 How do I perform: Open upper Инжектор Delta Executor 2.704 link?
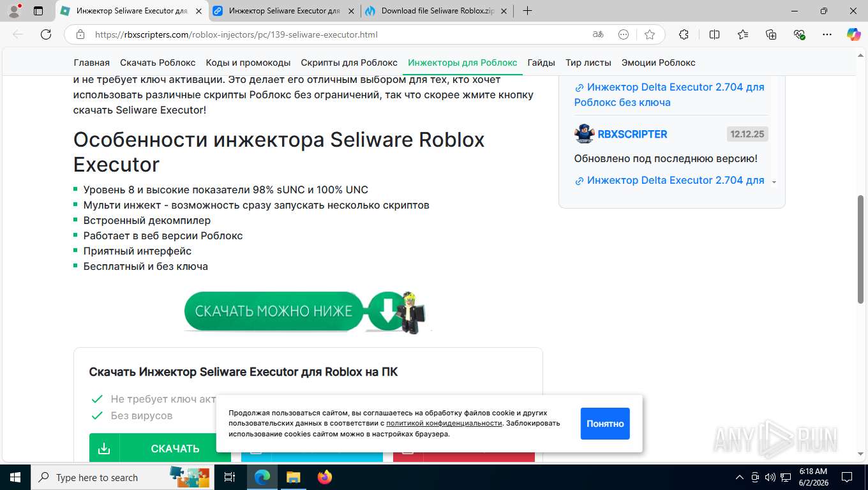coord(670,94)
